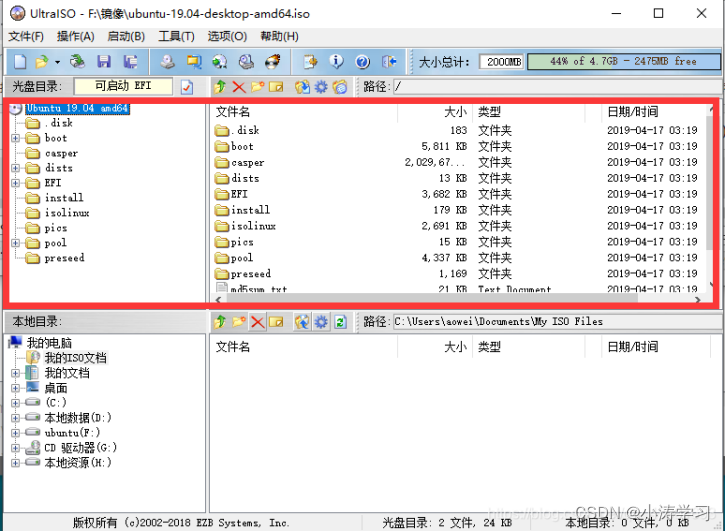The height and width of the screenshot is (531, 725).
Task: Select the casper folder in the disc tree
Action: click(61, 153)
